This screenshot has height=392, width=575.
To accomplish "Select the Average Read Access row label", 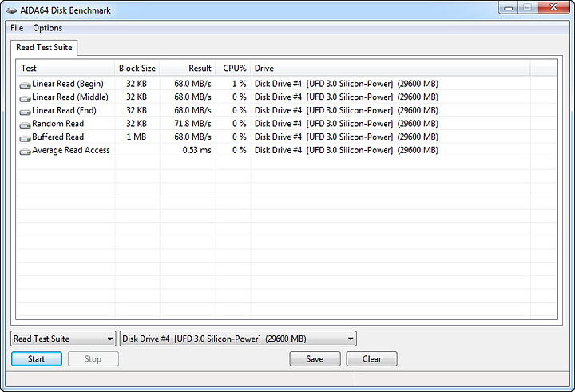I will click(x=71, y=150).
